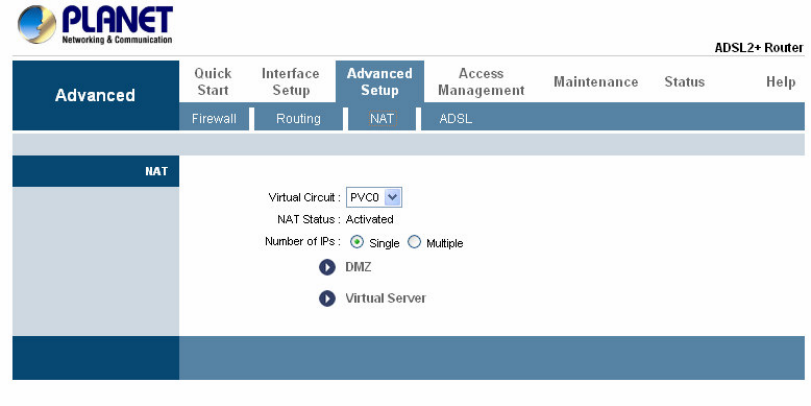
Task: Select the Advanced Setup tab
Action: 379,82
